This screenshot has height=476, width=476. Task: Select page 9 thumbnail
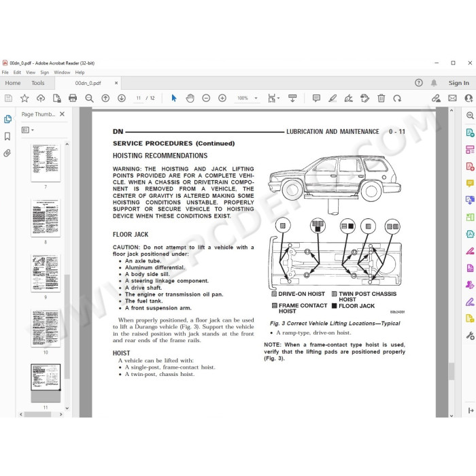(x=46, y=273)
